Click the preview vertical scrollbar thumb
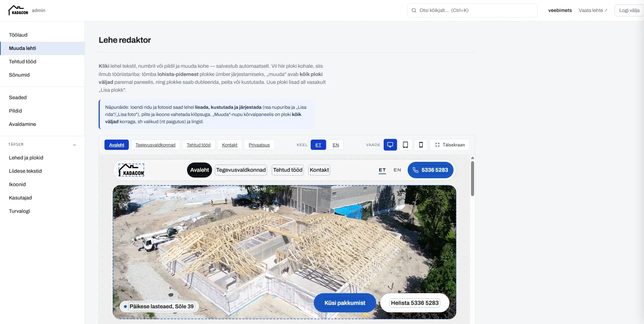This screenshot has height=324, width=644. click(472, 179)
